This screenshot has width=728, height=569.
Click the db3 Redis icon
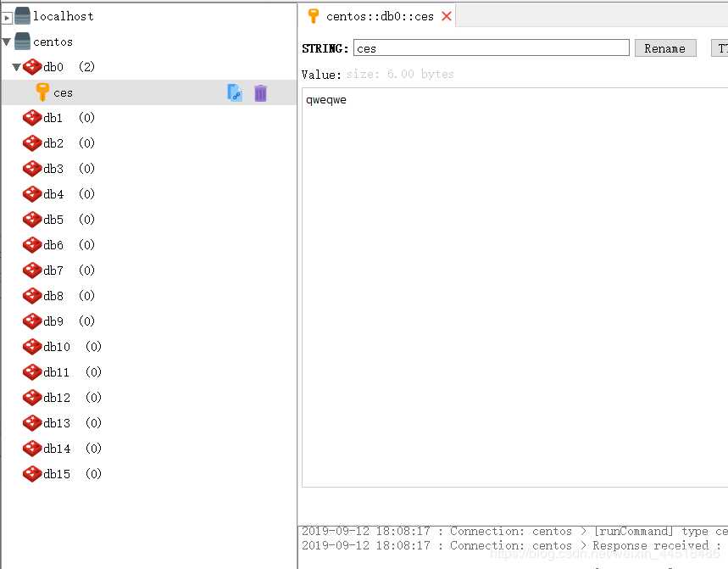click(x=32, y=169)
